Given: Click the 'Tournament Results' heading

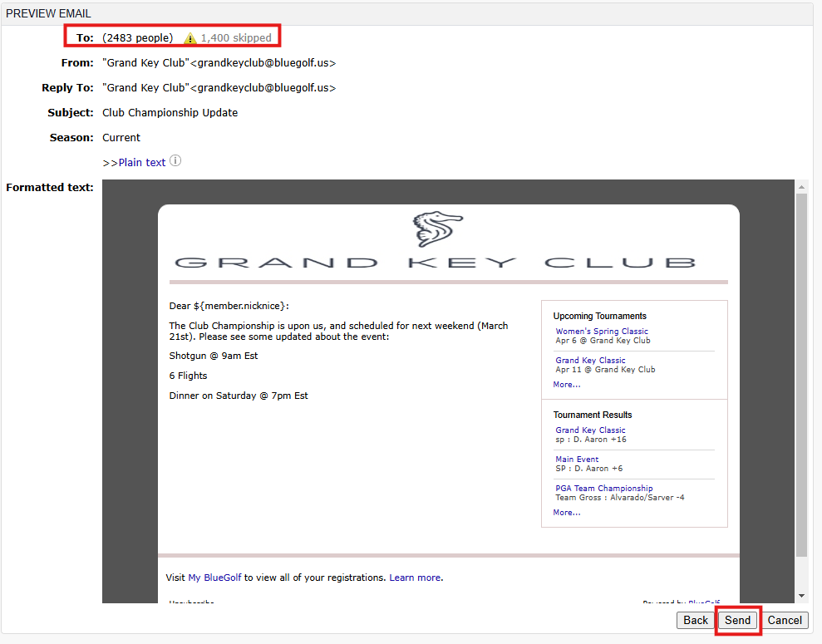Looking at the screenshot, I should tap(593, 415).
